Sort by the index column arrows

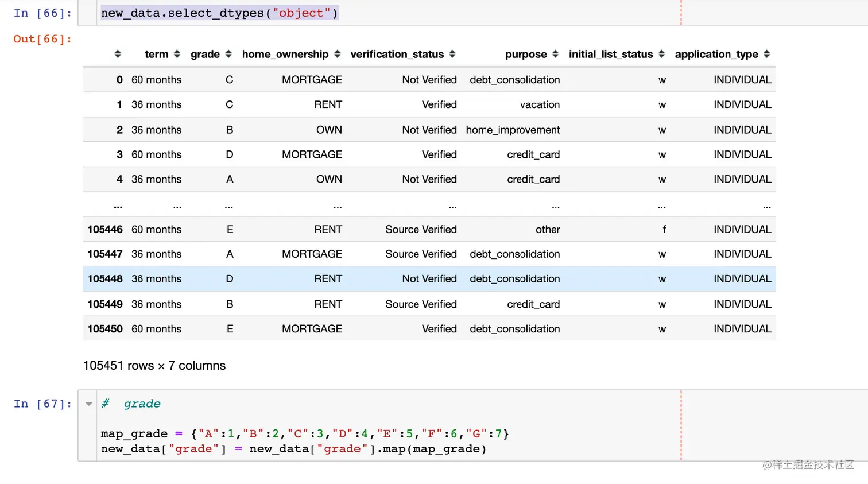(118, 54)
